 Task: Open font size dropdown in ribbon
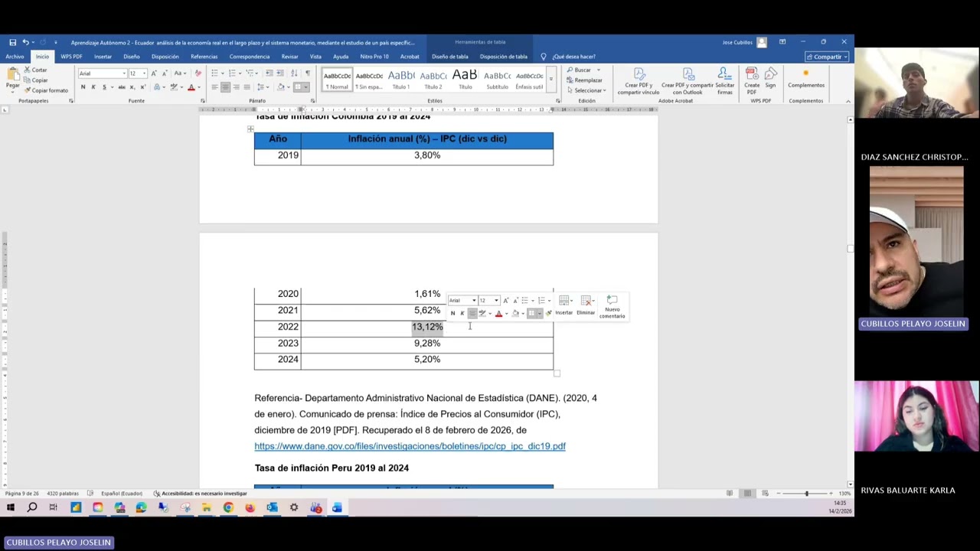click(144, 73)
